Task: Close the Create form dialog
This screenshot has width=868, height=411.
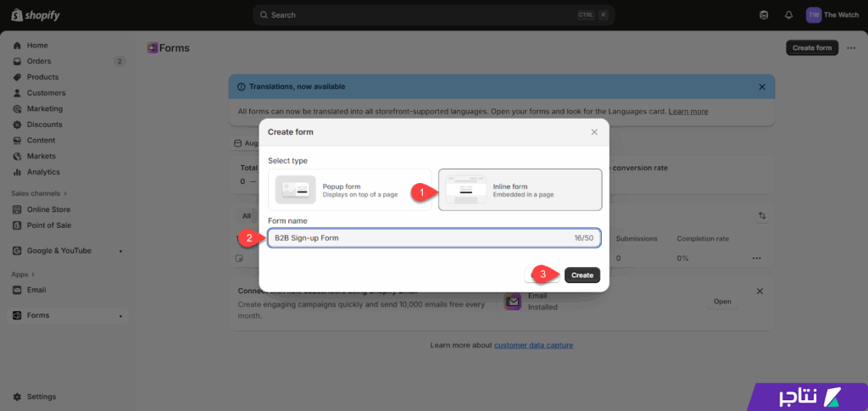Action: pos(594,132)
